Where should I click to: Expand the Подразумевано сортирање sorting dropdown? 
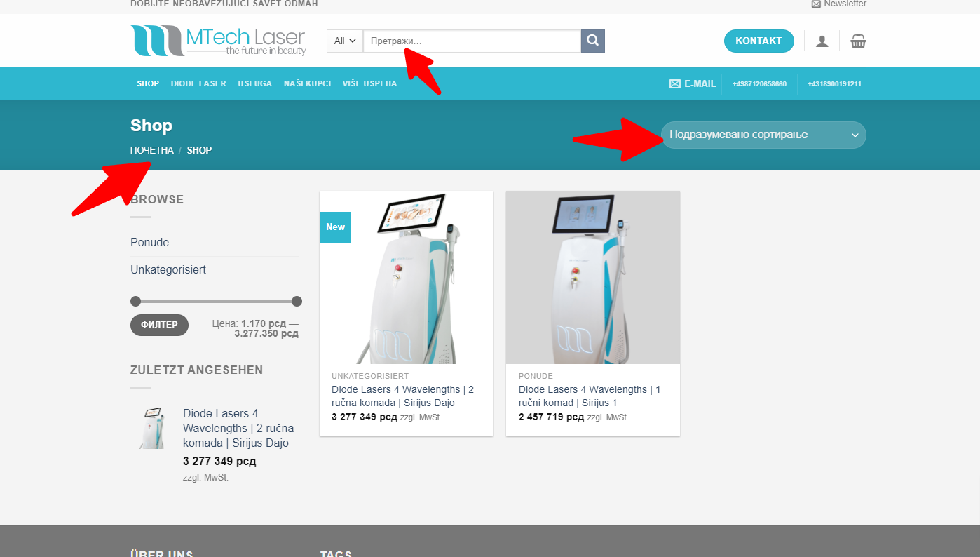pyautogui.click(x=763, y=135)
